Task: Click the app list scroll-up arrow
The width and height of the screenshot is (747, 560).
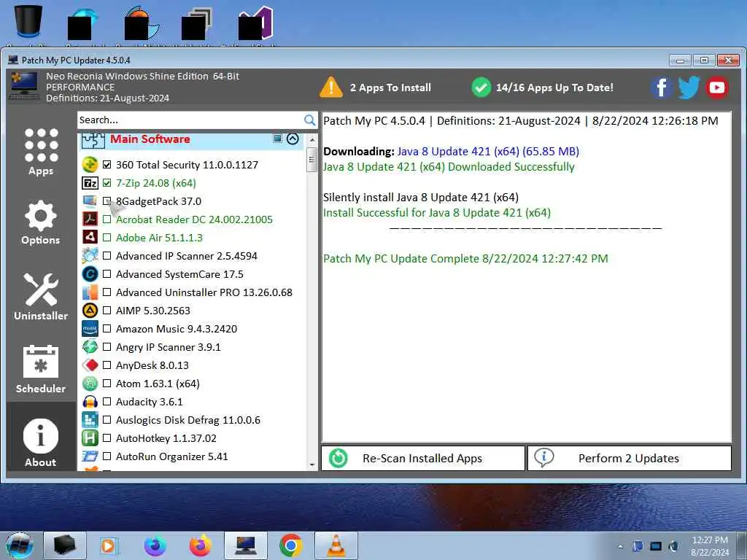Action: point(312,140)
